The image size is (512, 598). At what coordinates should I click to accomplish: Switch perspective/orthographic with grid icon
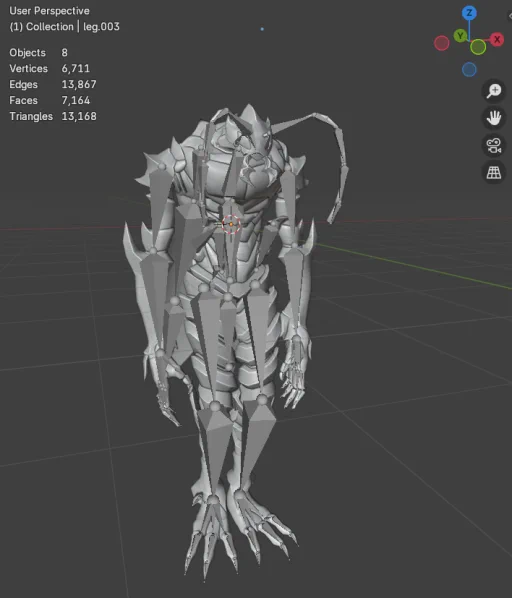pyautogui.click(x=494, y=172)
